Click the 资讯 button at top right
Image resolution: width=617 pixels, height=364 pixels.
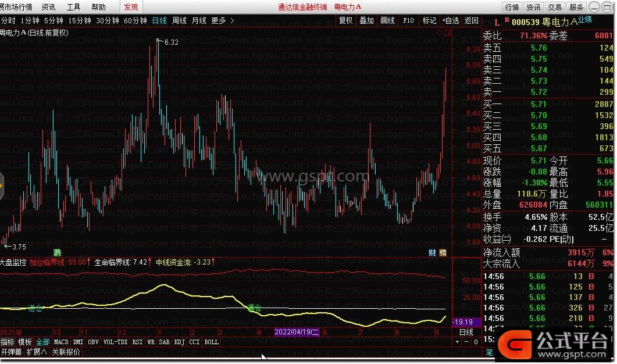tap(533, 7)
